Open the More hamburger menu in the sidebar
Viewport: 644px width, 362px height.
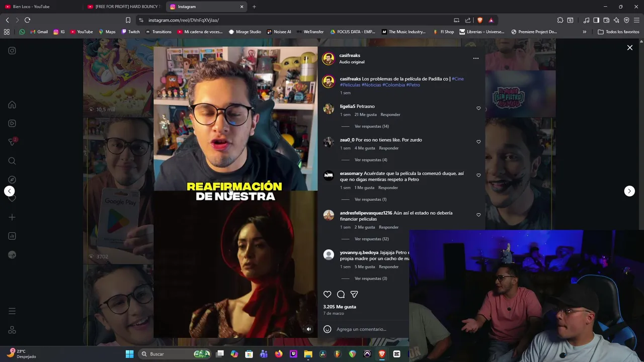tap(12, 311)
